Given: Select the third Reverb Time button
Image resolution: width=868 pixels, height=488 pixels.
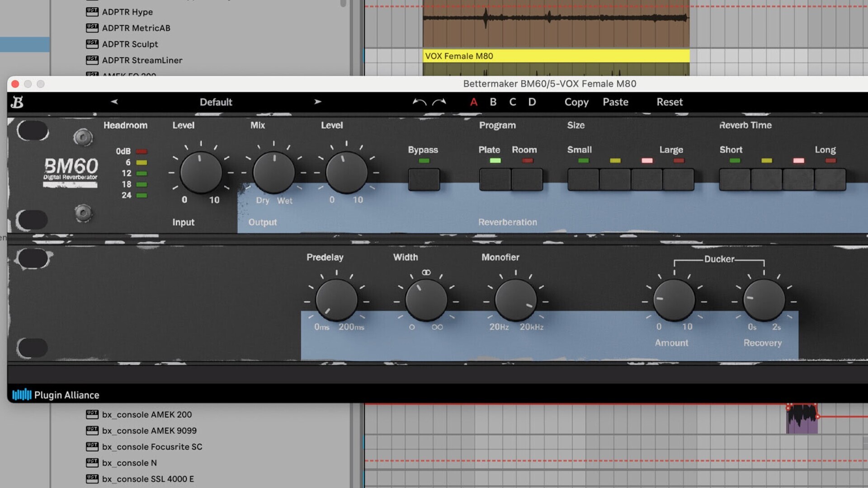Looking at the screenshot, I should (x=798, y=179).
